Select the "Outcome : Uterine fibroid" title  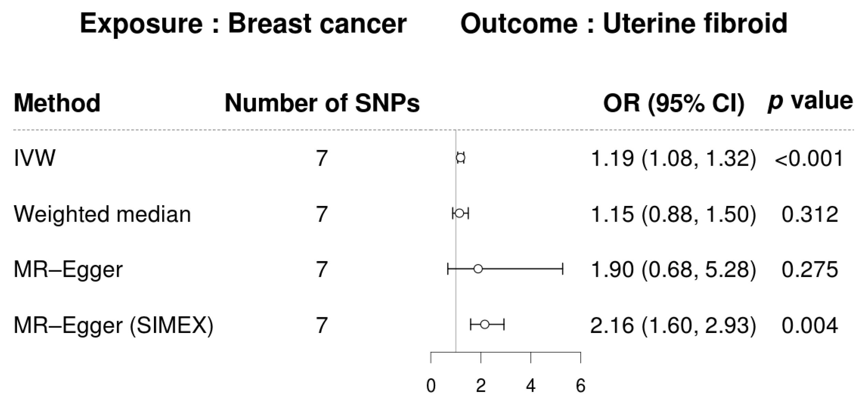[x=624, y=24]
